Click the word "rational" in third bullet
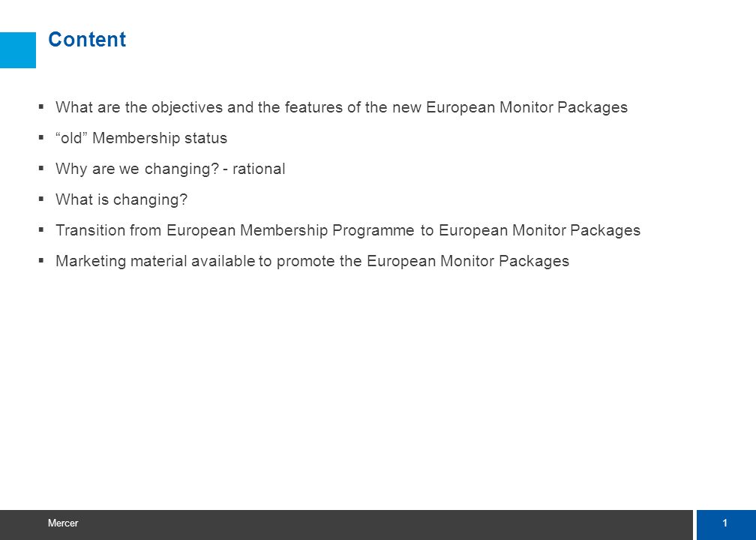The image size is (756, 540). click(259, 169)
